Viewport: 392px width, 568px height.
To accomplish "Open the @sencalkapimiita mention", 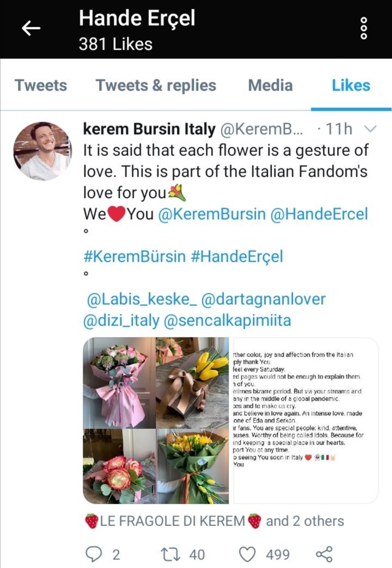I will 228,321.
